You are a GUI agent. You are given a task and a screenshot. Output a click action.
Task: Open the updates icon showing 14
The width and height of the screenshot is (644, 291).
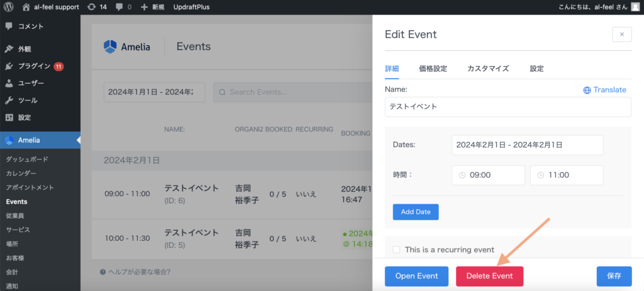point(92,7)
